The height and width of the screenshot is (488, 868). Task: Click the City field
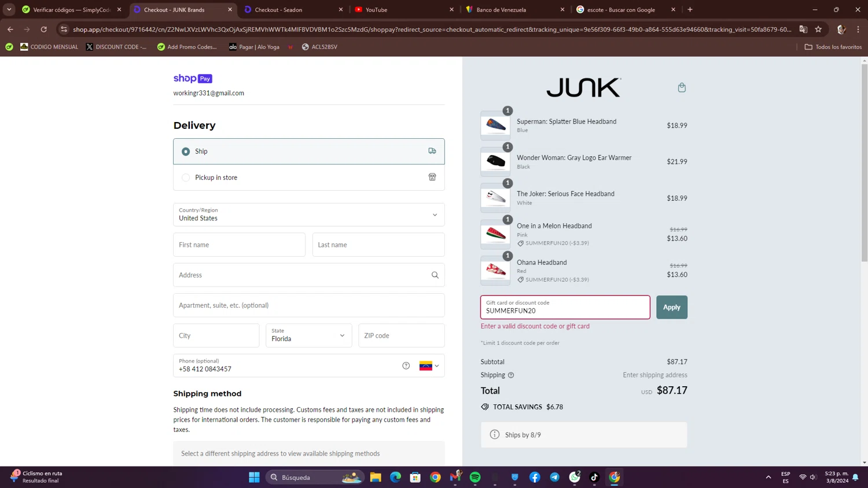coord(216,335)
